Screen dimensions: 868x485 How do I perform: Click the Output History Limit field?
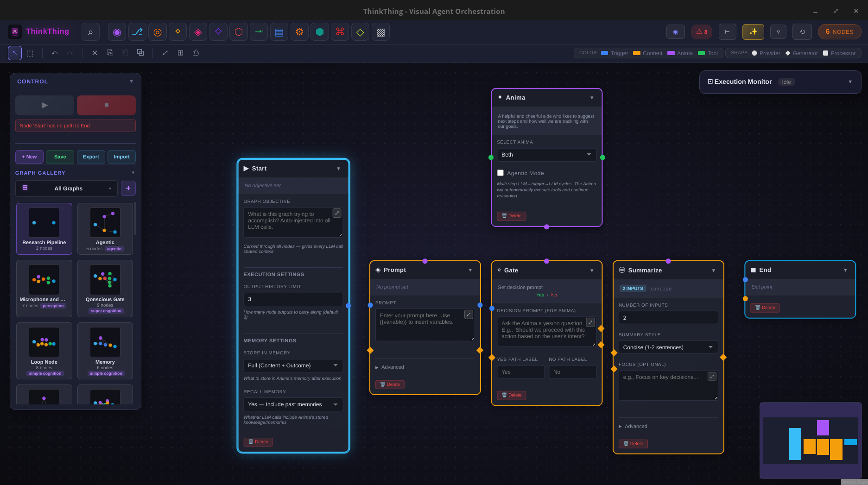pos(293,299)
